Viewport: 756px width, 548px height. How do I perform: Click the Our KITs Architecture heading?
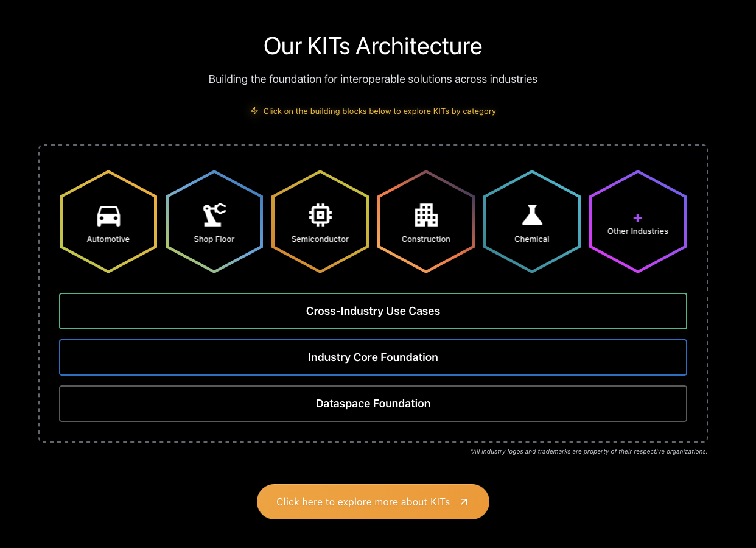pyautogui.click(x=373, y=46)
